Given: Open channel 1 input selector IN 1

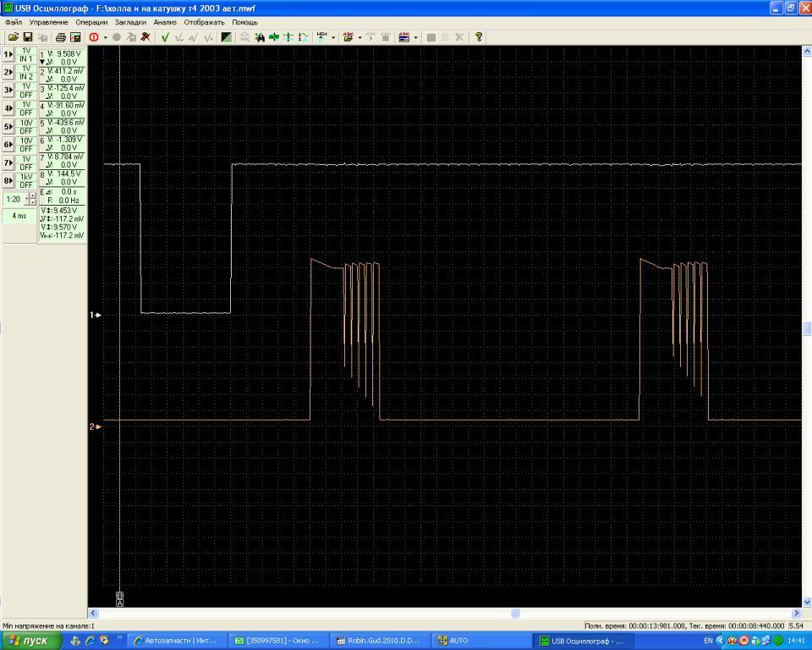Looking at the screenshot, I should coord(26,58).
